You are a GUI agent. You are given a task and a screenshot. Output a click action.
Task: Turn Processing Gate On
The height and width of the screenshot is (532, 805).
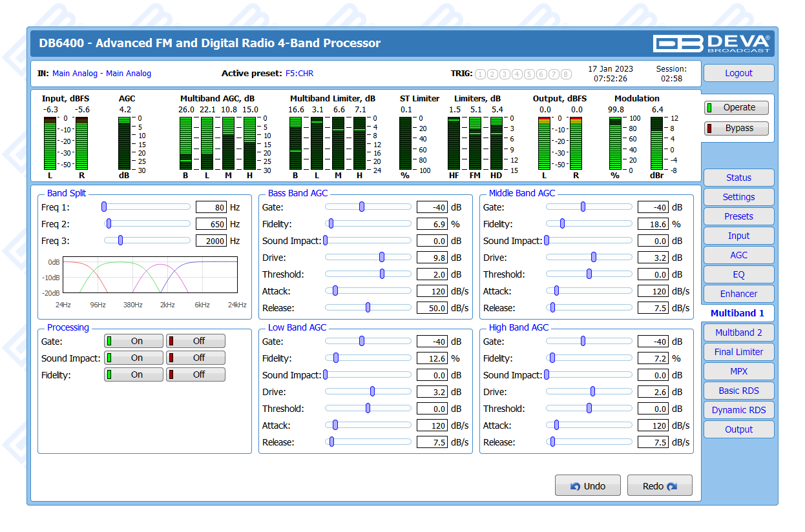point(134,341)
